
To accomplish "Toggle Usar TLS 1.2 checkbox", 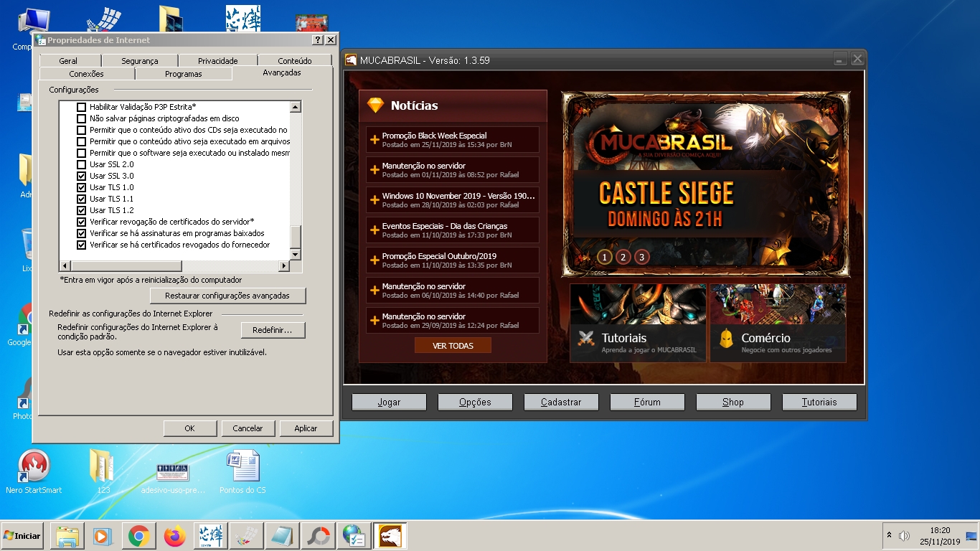I will [81, 210].
